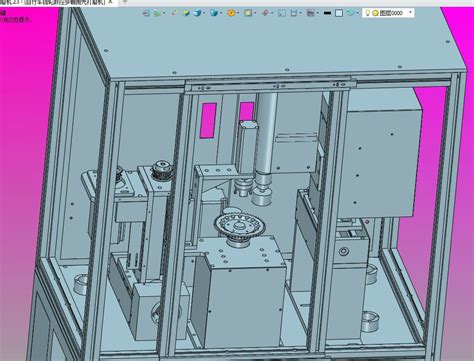Screen dimensions: 474x361
Task: Click the green assembly icon in view toolbar
Action: [156, 13]
